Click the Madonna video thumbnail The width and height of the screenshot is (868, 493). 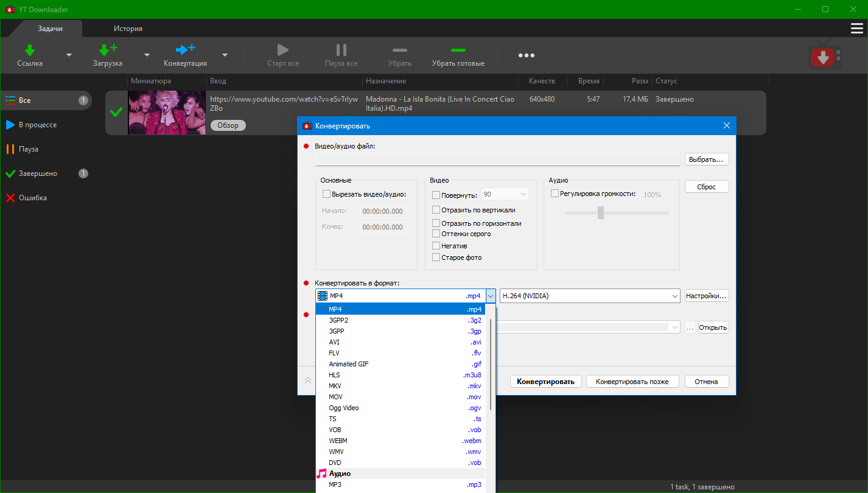click(167, 113)
